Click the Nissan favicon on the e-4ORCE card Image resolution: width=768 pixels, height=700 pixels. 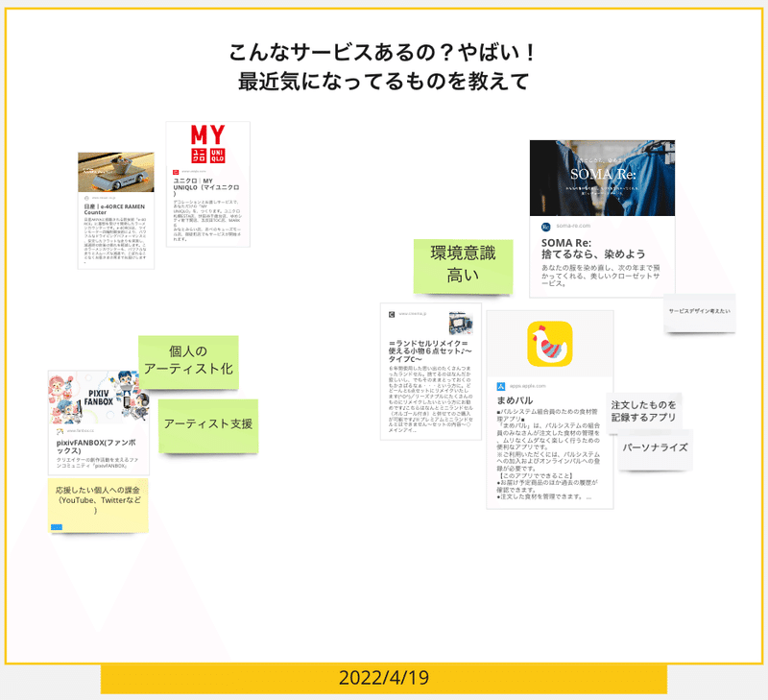click(x=86, y=198)
